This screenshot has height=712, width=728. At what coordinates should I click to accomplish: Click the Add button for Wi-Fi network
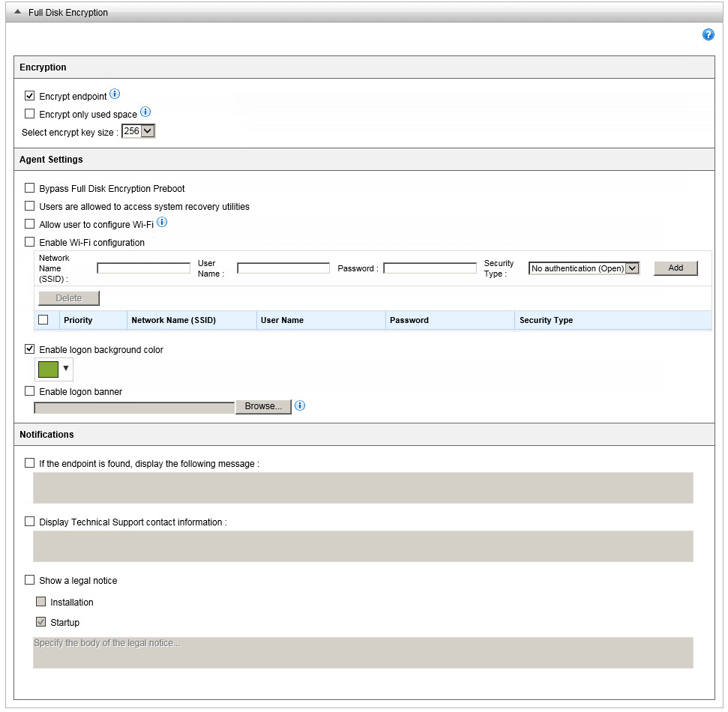[676, 268]
